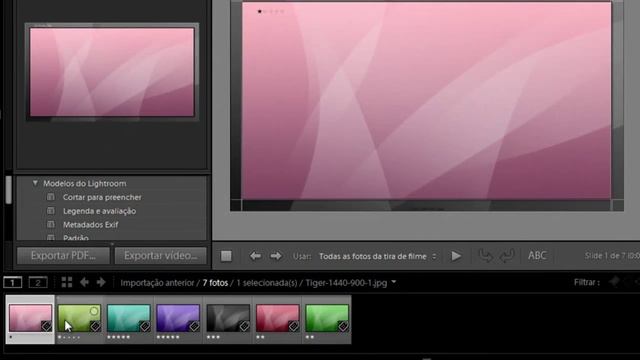The image size is (640, 360).
Task: Select 'Legenda e avaliação' template
Action: point(99,211)
